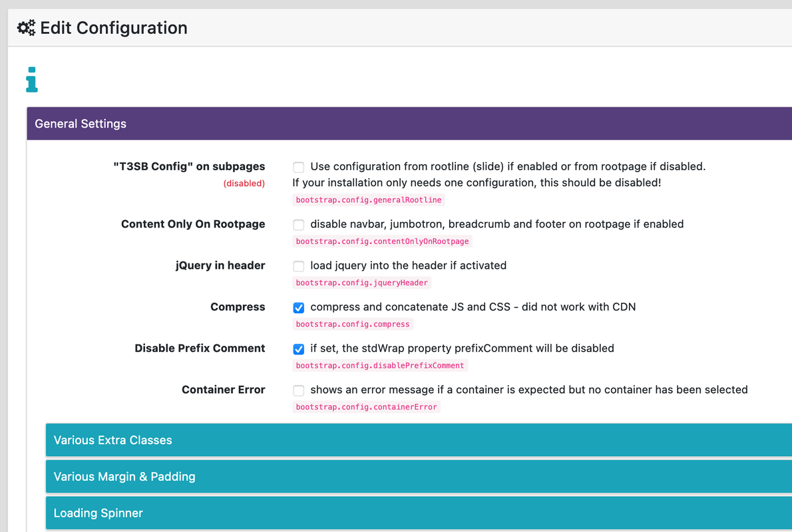This screenshot has height=532, width=792.
Task: Click the bootstrap.config.compress code label
Action: point(353,324)
